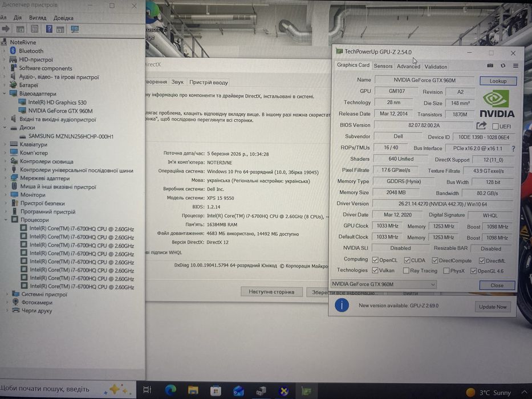Collapse Процесори tree node
This screenshot has width=532, height=399.
tap(6, 220)
